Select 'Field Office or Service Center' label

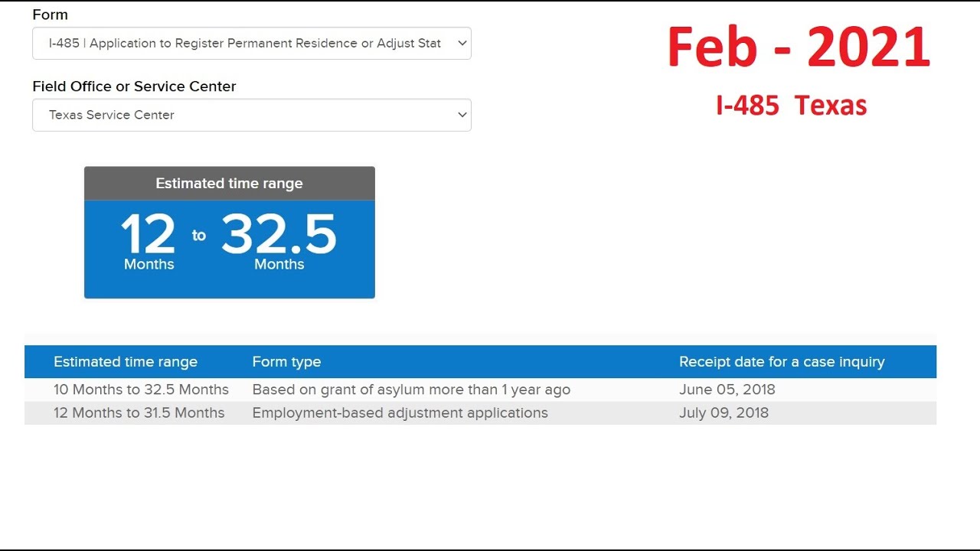pos(134,86)
